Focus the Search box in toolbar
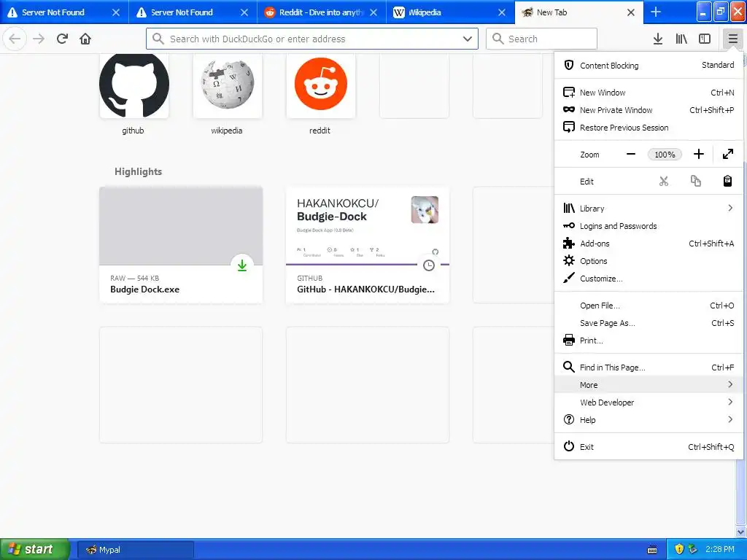 541,39
